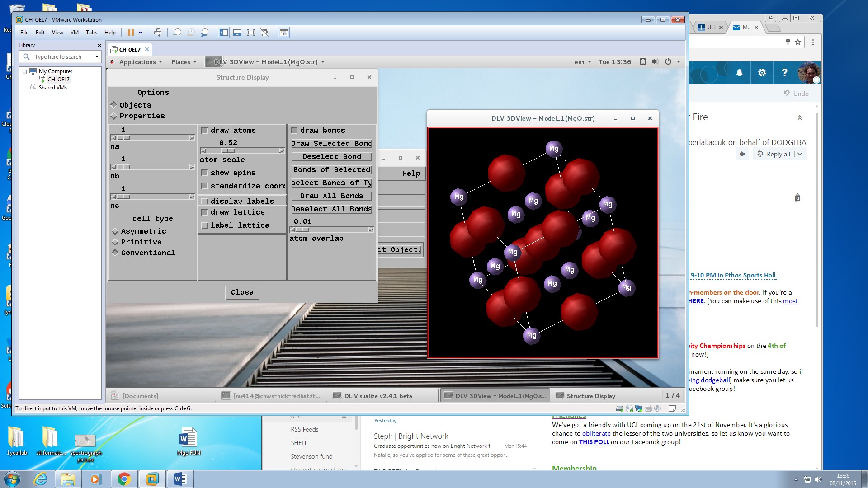868x488 pixels.
Task: Switch to DL Visualize taskbar item
Action: [378, 396]
